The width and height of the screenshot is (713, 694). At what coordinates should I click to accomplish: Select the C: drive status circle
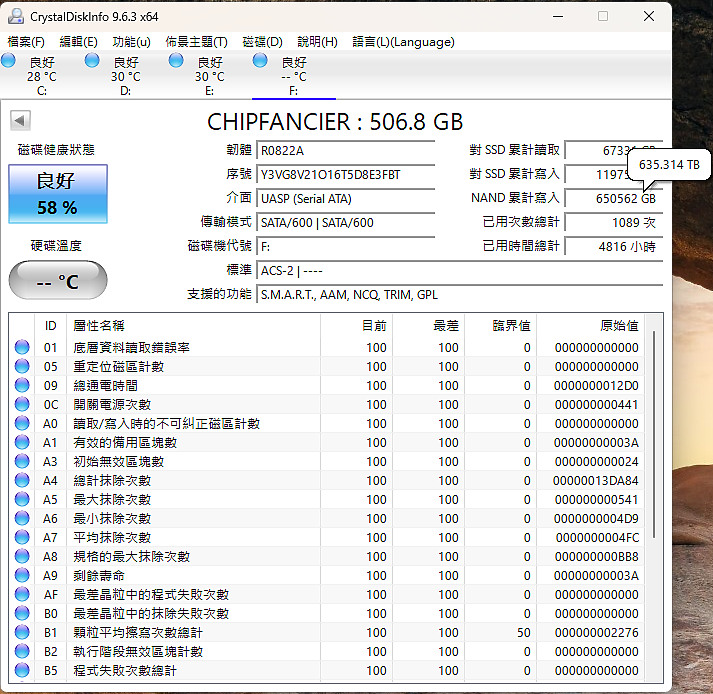[x=8, y=60]
